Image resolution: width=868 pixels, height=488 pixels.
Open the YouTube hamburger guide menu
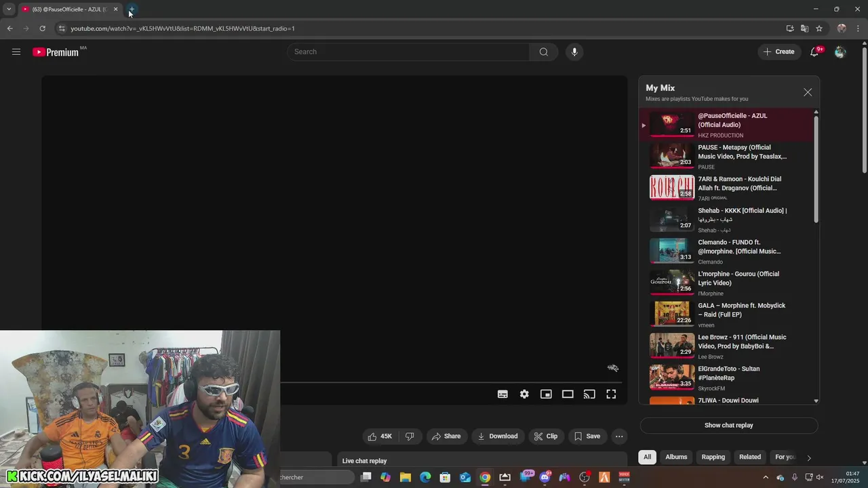click(16, 52)
